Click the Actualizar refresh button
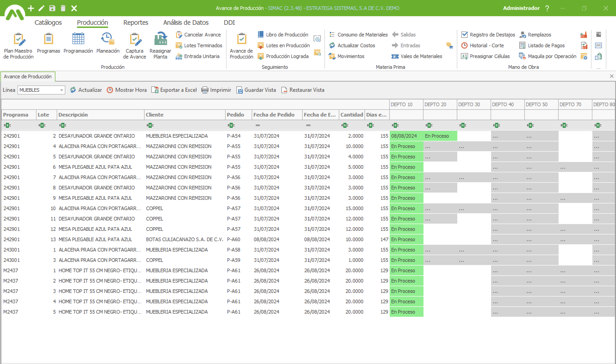Viewport: 616px width, 364px height. coord(86,90)
